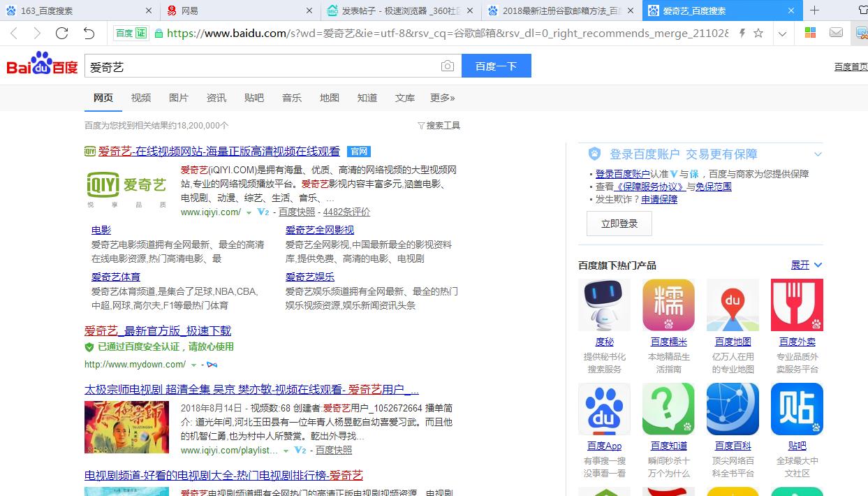Click the browser forward arrow
Image resolution: width=868 pixels, height=496 pixels.
(37, 33)
